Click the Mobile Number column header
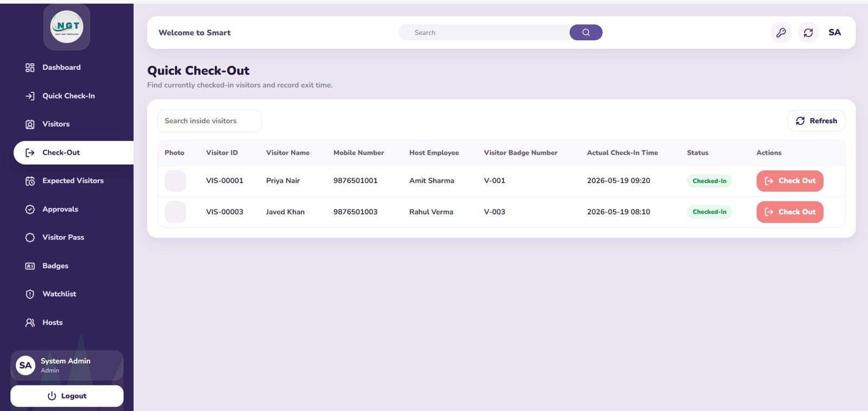868x411 pixels. [x=359, y=153]
